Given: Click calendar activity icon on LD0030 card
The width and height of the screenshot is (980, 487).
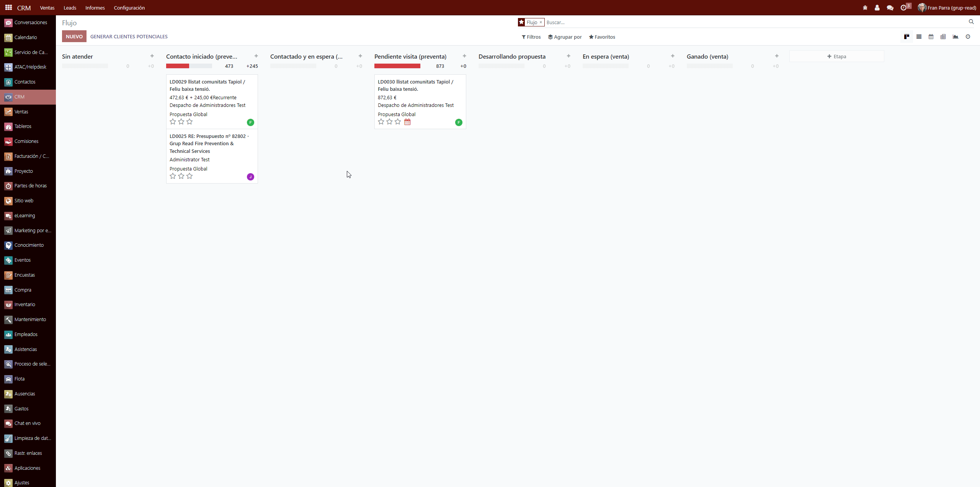Looking at the screenshot, I should [407, 122].
